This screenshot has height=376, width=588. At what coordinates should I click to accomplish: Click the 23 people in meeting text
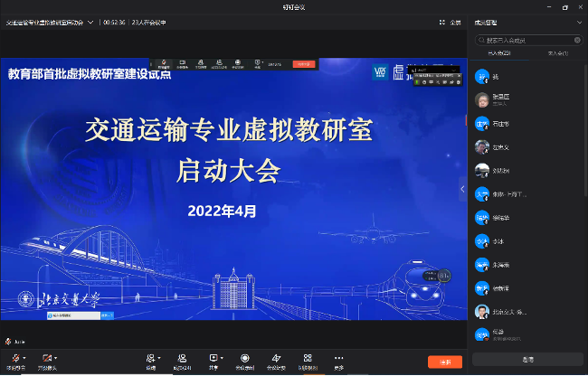coord(149,23)
